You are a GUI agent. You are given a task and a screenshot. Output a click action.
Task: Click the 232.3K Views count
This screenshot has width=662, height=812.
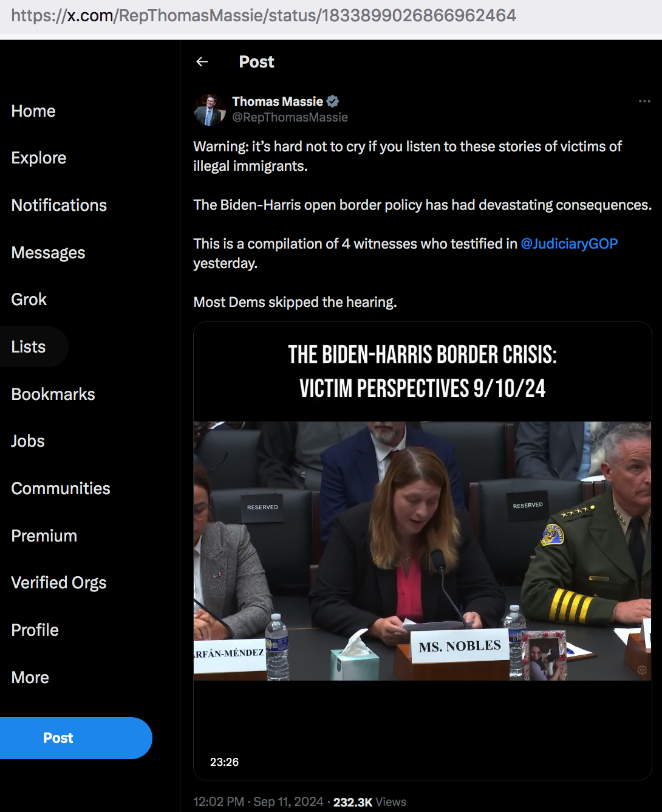click(x=370, y=802)
